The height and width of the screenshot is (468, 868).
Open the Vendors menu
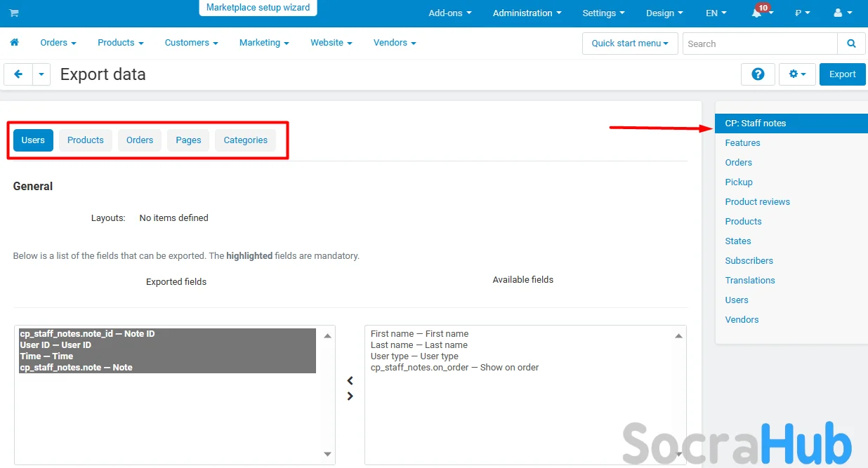pyautogui.click(x=395, y=43)
